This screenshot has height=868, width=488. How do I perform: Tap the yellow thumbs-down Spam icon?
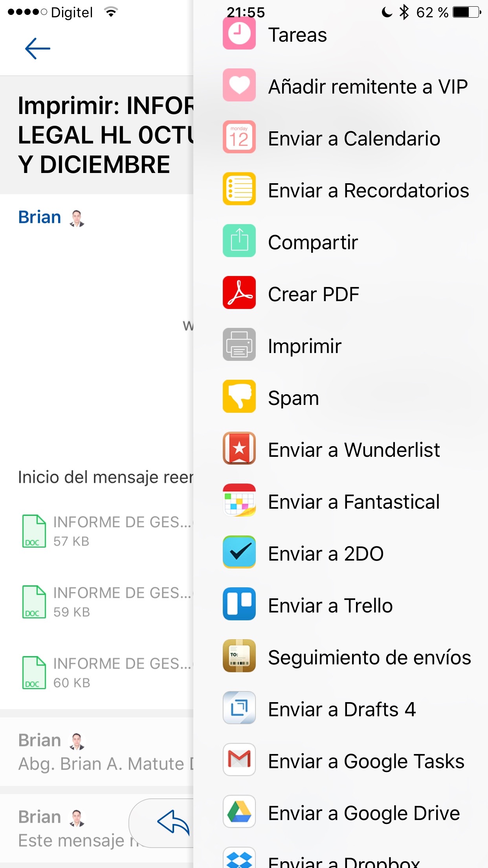239,396
